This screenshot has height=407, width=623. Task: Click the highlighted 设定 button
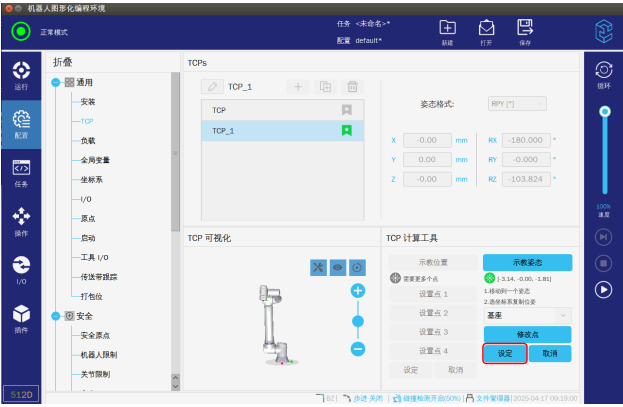504,353
